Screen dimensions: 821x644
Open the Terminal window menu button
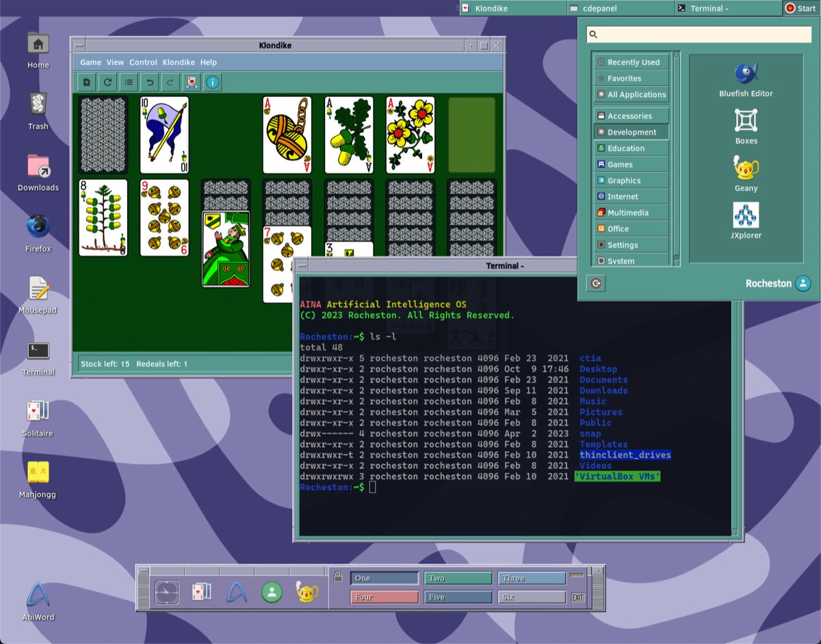point(302,266)
